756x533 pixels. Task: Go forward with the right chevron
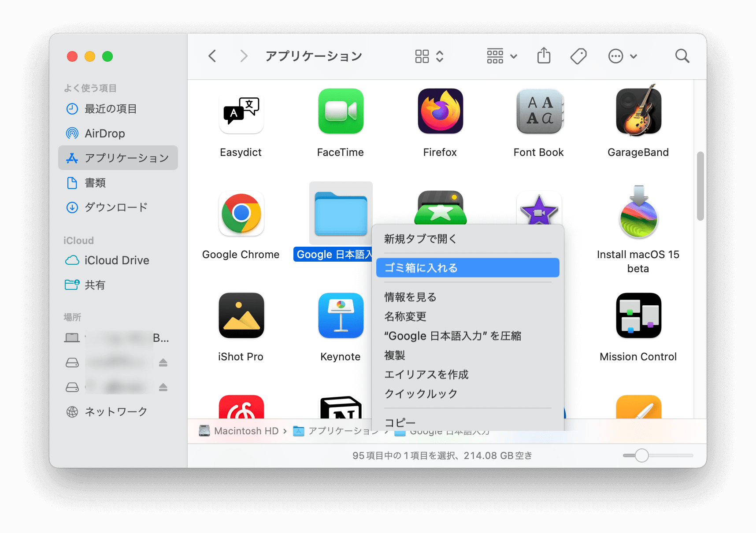[x=244, y=56]
